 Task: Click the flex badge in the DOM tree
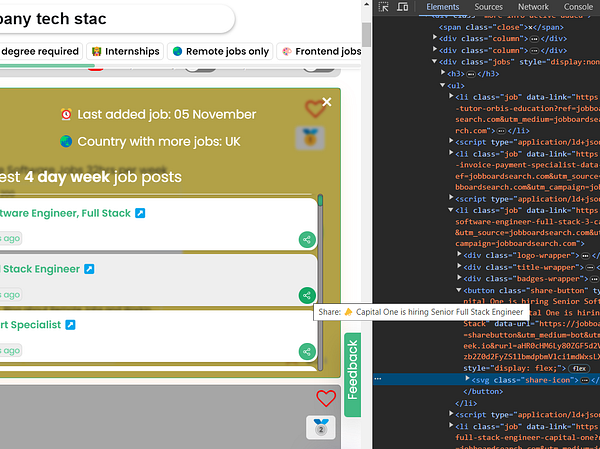click(579, 368)
